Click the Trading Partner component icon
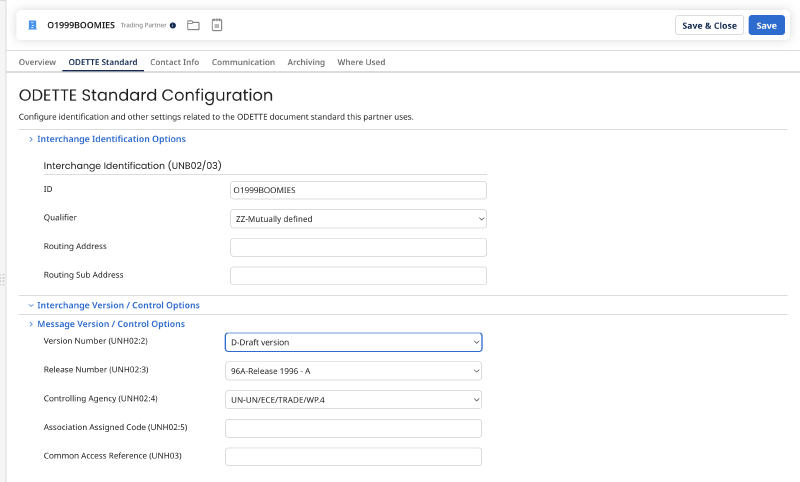The height and width of the screenshot is (482, 800). 32,25
